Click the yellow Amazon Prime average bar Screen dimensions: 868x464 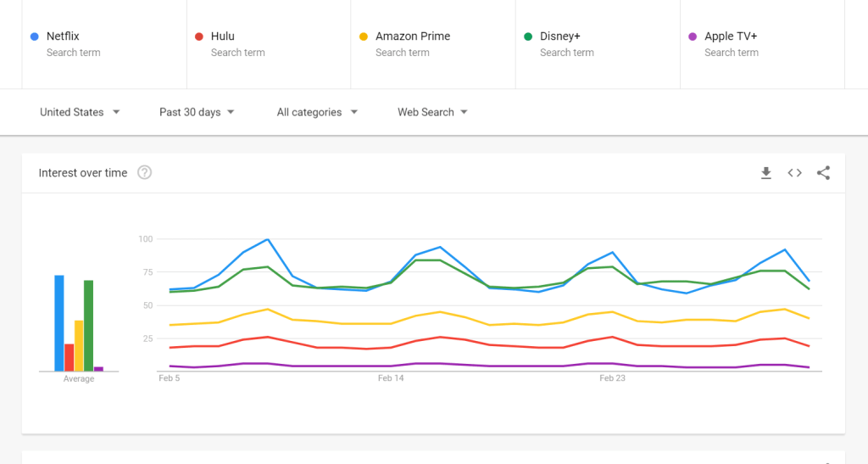(x=79, y=345)
